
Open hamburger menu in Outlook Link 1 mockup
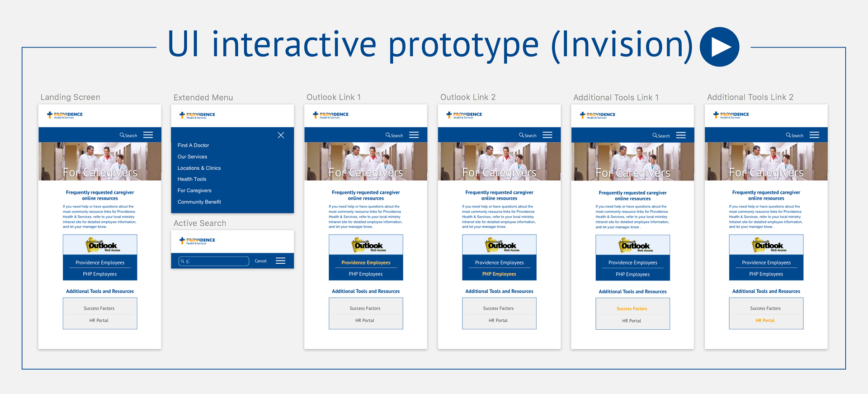tap(414, 135)
